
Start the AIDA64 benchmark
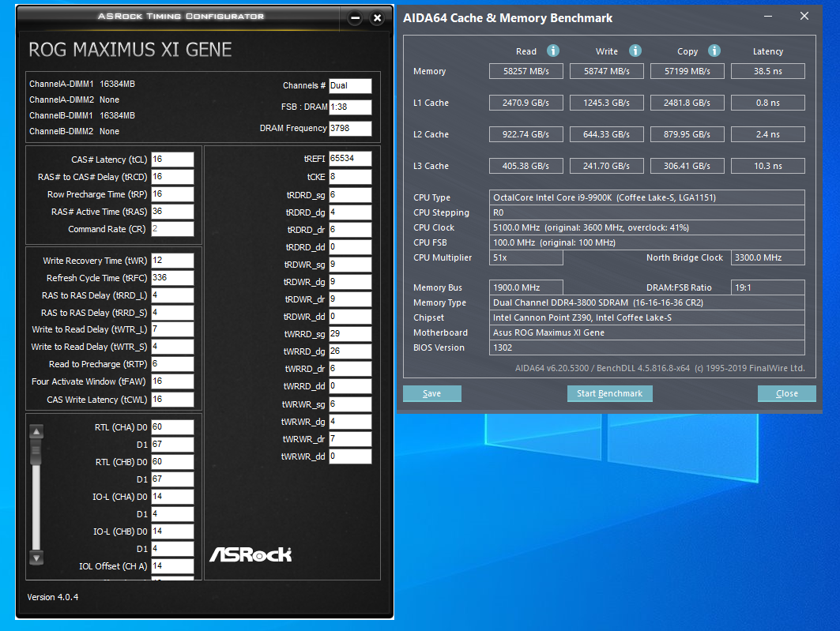click(609, 393)
